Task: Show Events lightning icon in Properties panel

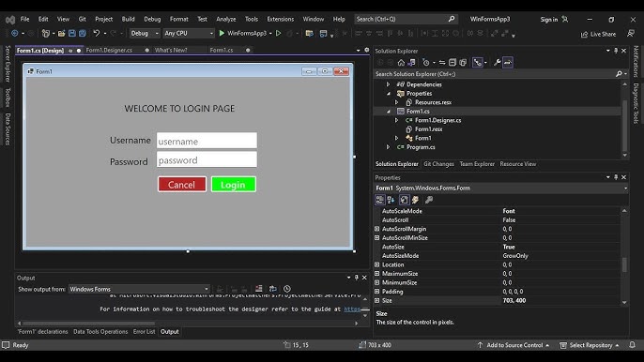Action: point(415,200)
